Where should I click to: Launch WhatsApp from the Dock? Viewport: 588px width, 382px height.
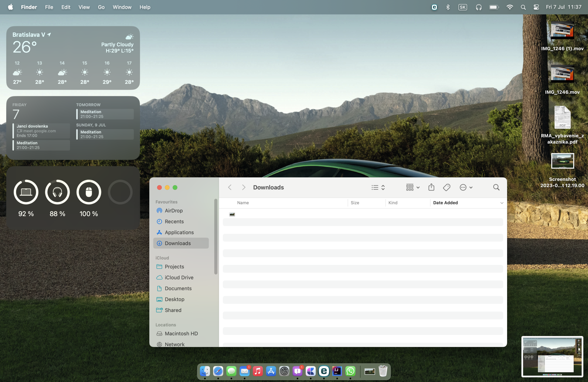350,371
